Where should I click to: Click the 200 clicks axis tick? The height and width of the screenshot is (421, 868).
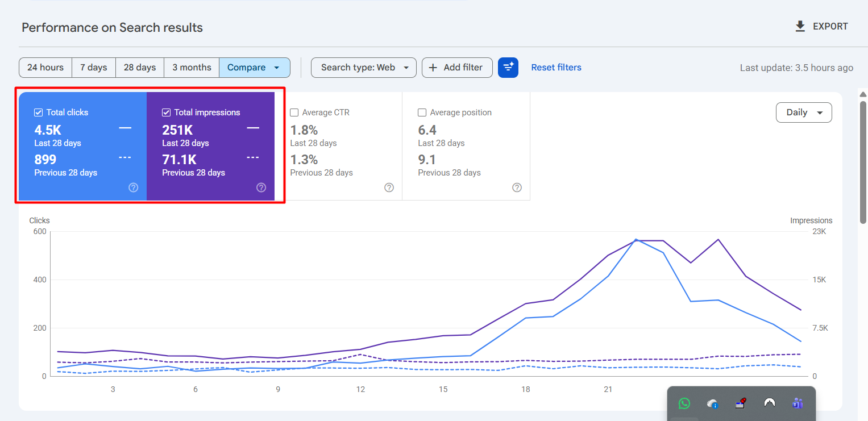pos(39,328)
